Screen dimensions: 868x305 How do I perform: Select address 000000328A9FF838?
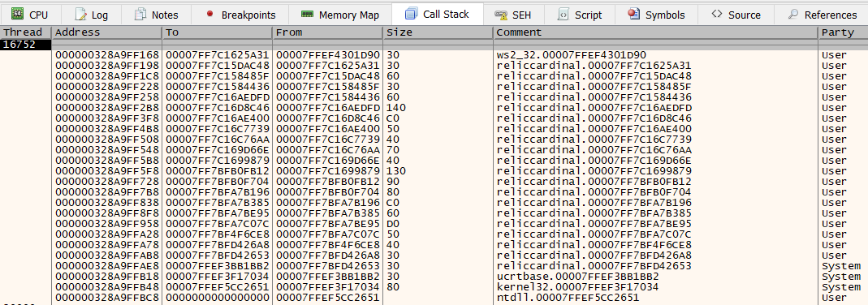(107, 202)
